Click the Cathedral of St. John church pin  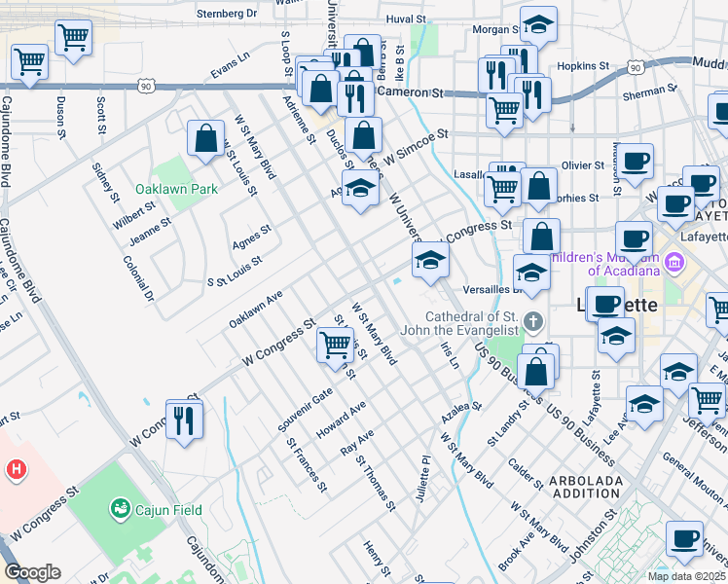pos(533,322)
